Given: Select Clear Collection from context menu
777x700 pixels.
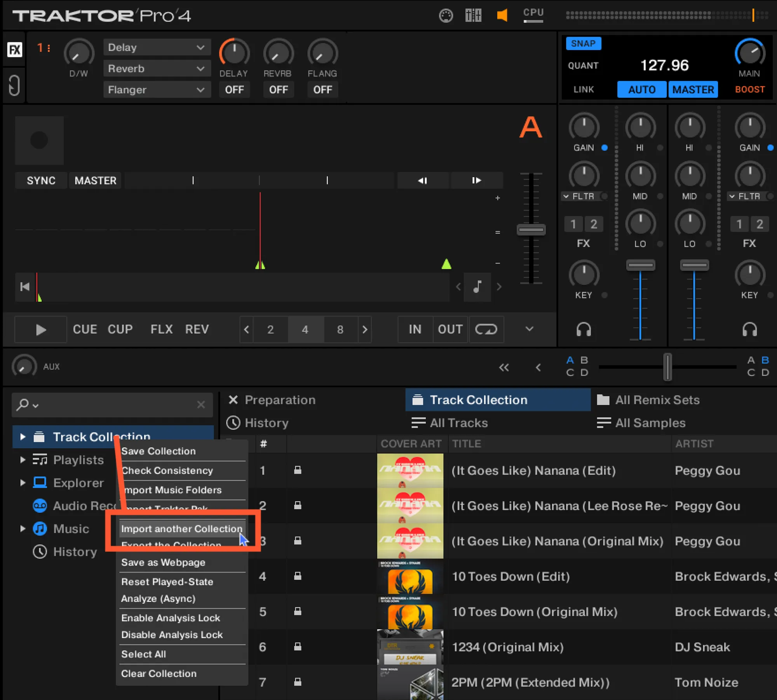Looking at the screenshot, I should (159, 674).
